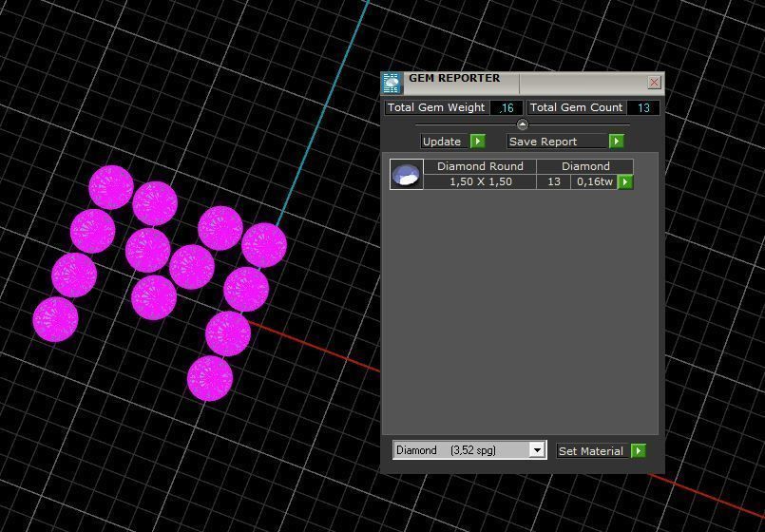This screenshot has width=765, height=532.
Task: Click the '1,50 X 1,50' size cell
Action: 480,181
